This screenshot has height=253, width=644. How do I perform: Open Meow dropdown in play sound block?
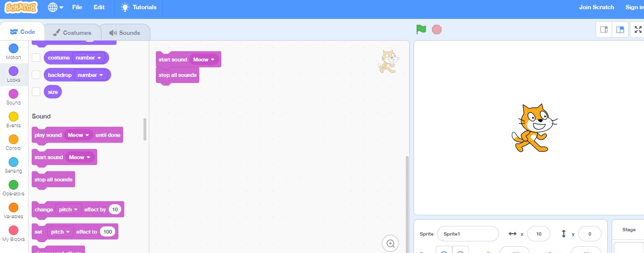pos(79,135)
